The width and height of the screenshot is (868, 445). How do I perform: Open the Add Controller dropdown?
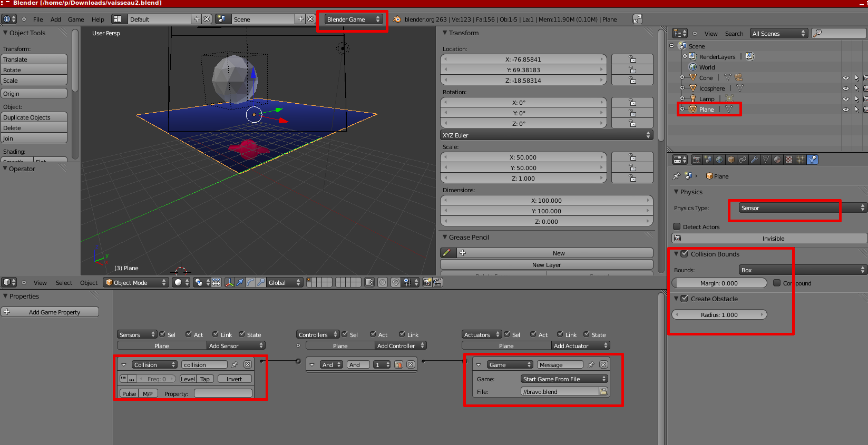point(401,345)
